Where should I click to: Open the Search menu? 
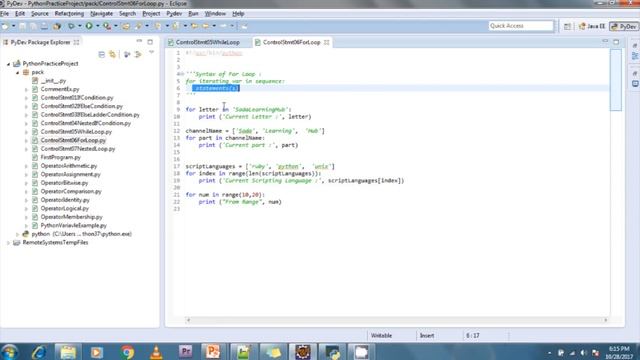click(127, 13)
